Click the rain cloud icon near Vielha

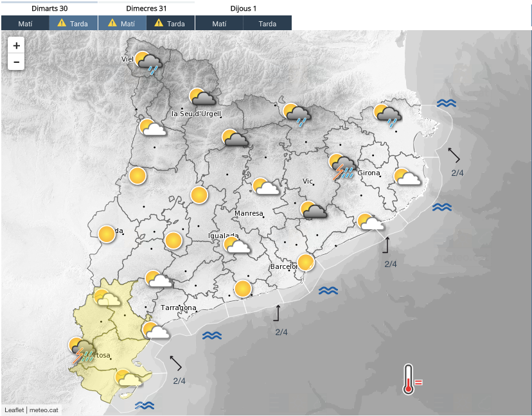click(148, 64)
